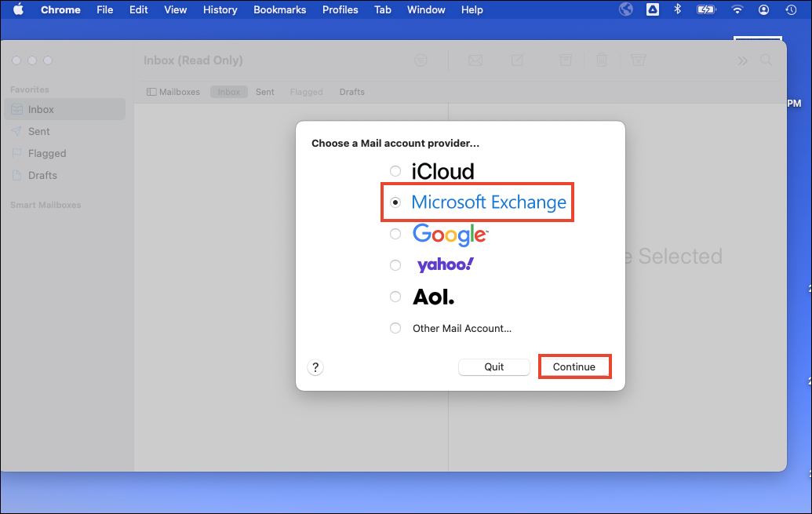
Task: Click the Wi-Fi icon in menu bar
Action: pyautogui.click(x=737, y=10)
